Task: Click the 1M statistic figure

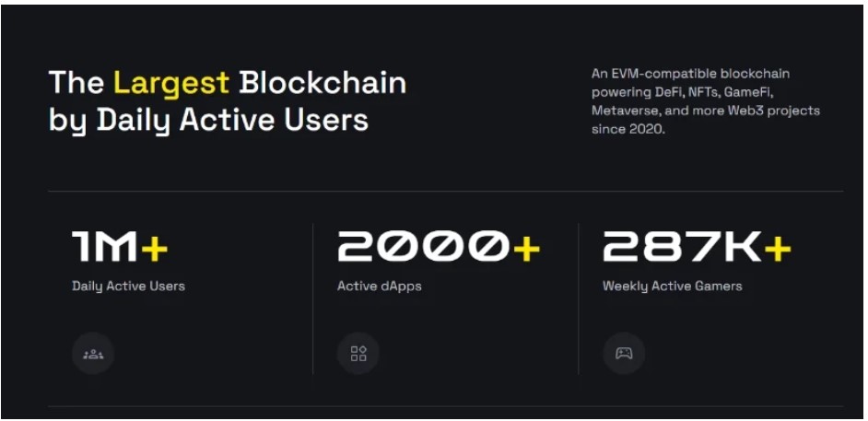Action: [105, 247]
